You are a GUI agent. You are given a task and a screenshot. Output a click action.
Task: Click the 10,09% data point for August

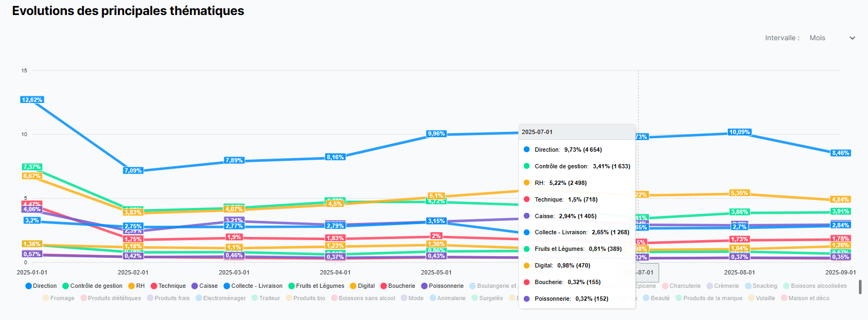coord(739,132)
